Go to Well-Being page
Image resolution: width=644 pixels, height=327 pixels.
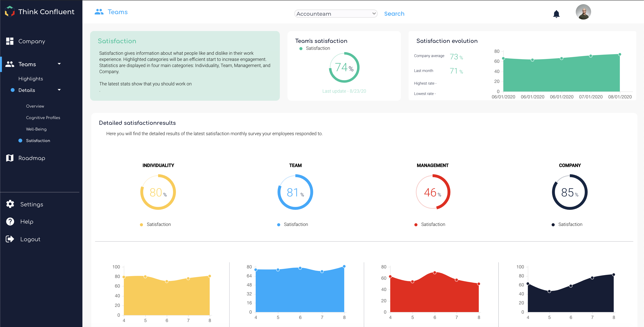[36, 129]
